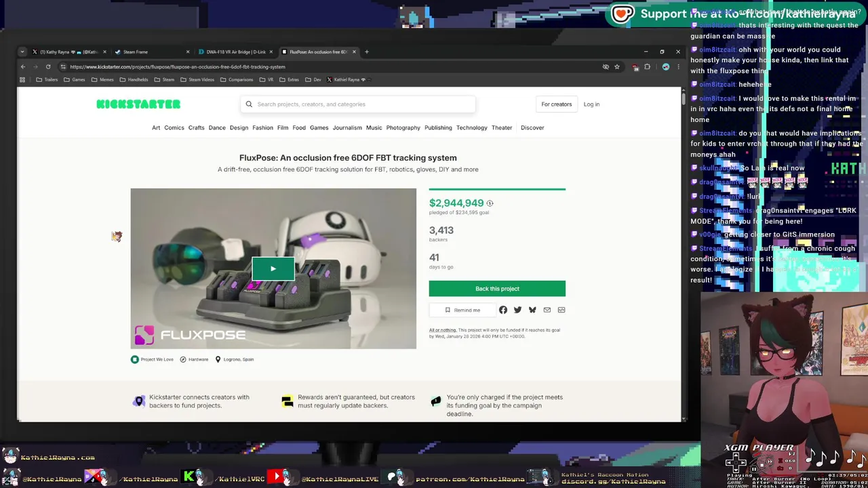Open site information icon in address bar
868x488 pixels.
coord(63,66)
